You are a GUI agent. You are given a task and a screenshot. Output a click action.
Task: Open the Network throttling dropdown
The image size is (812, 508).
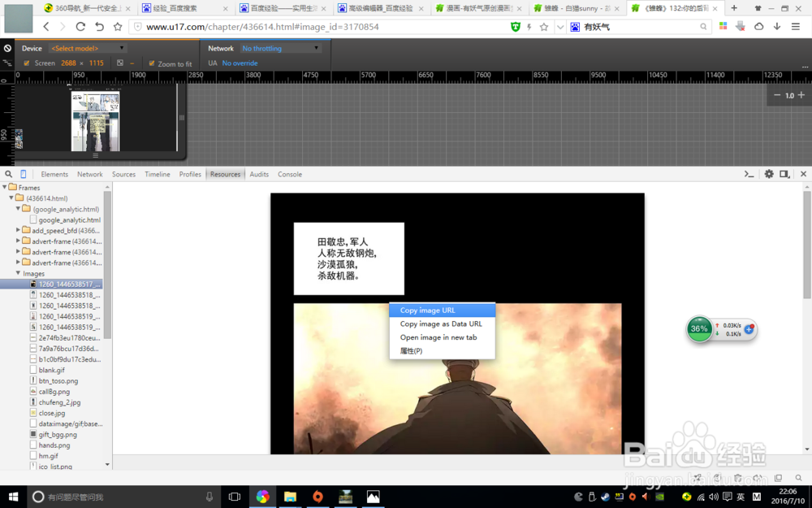281,48
